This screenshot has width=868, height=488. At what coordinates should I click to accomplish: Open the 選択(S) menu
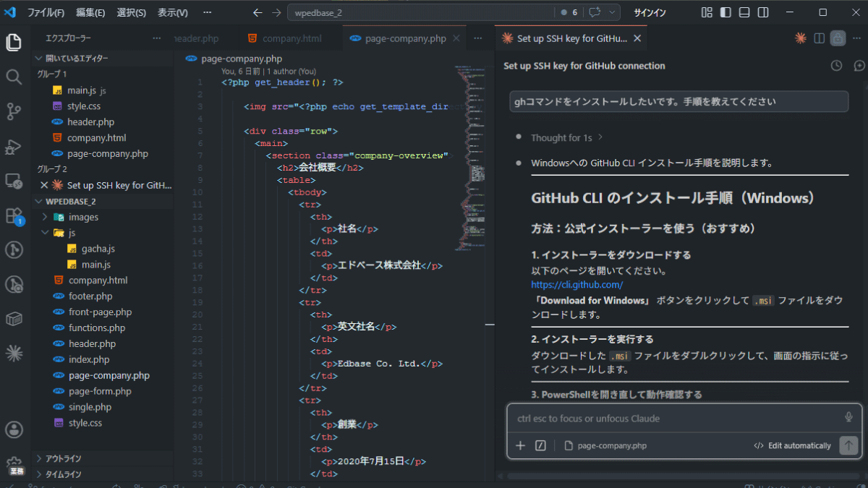point(131,12)
